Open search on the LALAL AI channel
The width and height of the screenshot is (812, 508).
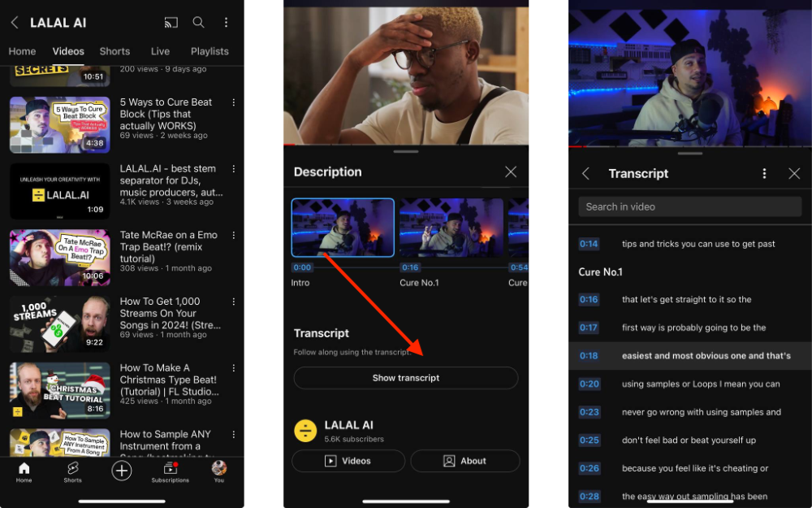pyautogui.click(x=198, y=22)
